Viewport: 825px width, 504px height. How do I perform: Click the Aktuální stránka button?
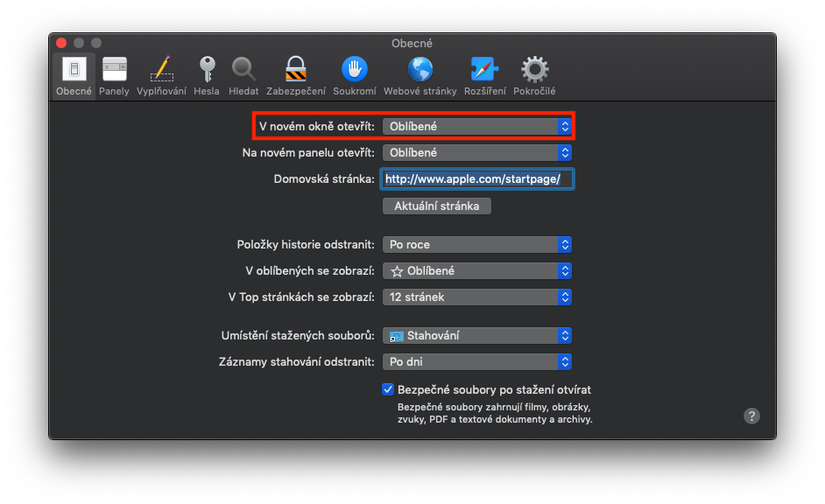(x=437, y=206)
